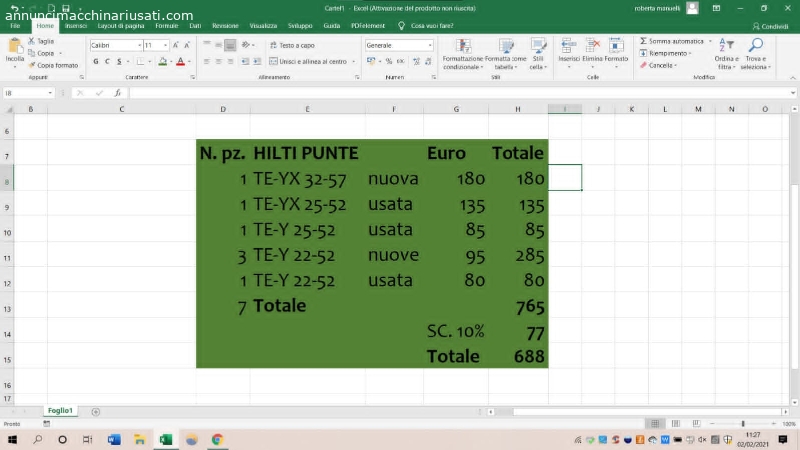This screenshot has height=450, width=800.
Task: Apply the fill color bucket
Action: 162,61
